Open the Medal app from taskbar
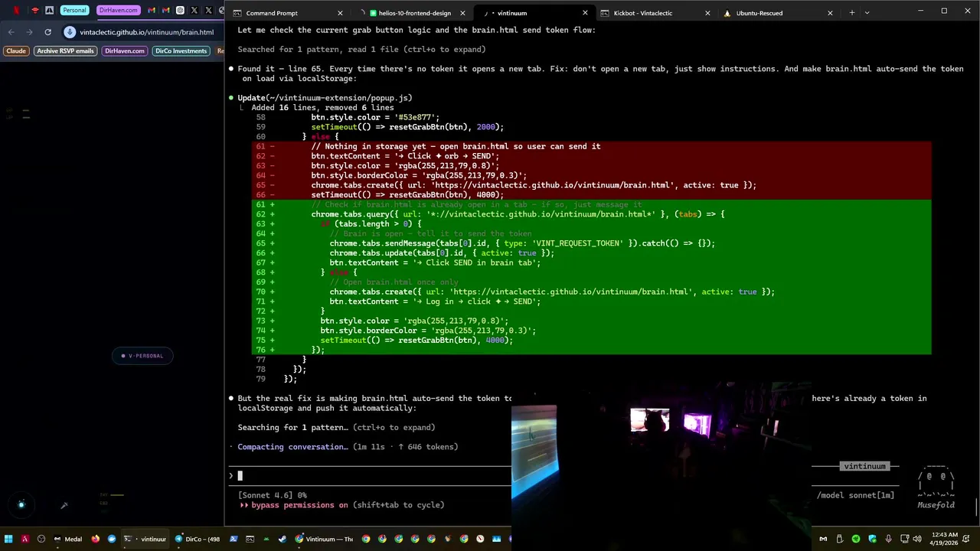980x551 pixels. pyautogui.click(x=67, y=539)
